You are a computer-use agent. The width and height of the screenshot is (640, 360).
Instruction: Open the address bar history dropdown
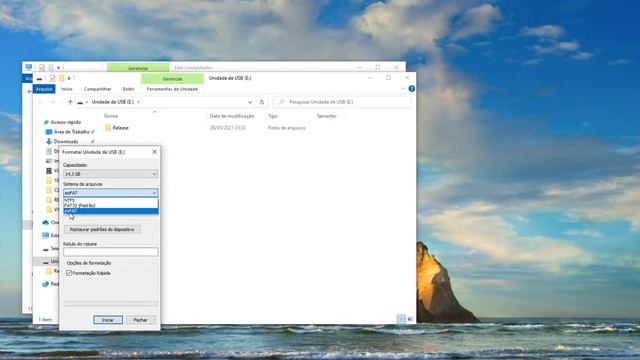pyautogui.click(x=250, y=102)
